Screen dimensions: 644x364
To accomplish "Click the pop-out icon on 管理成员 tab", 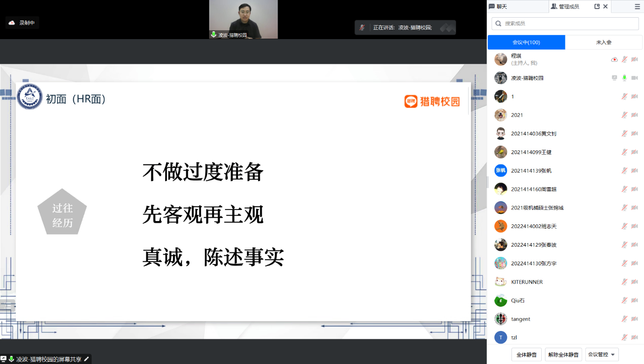I will tap(597, 7).
